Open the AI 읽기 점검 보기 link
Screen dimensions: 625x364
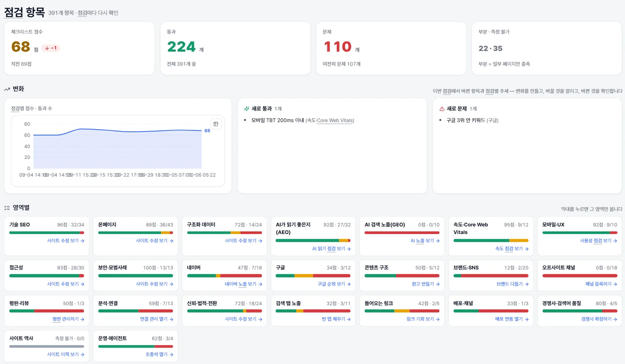click(331, 249)
